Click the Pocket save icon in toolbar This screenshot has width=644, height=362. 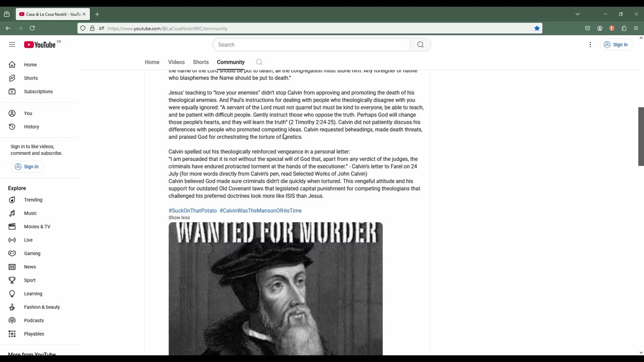pos(588,28)
